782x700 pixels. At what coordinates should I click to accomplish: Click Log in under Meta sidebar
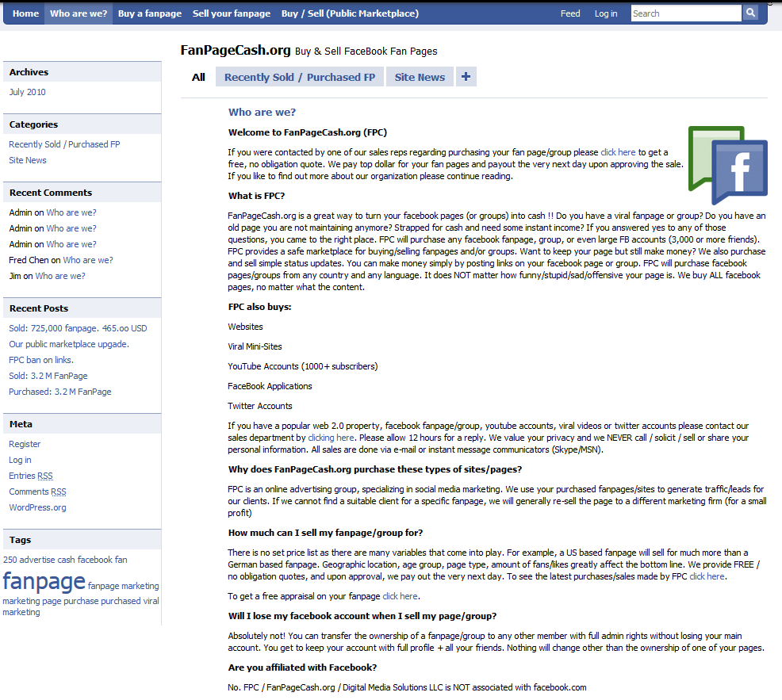[20, 460]
